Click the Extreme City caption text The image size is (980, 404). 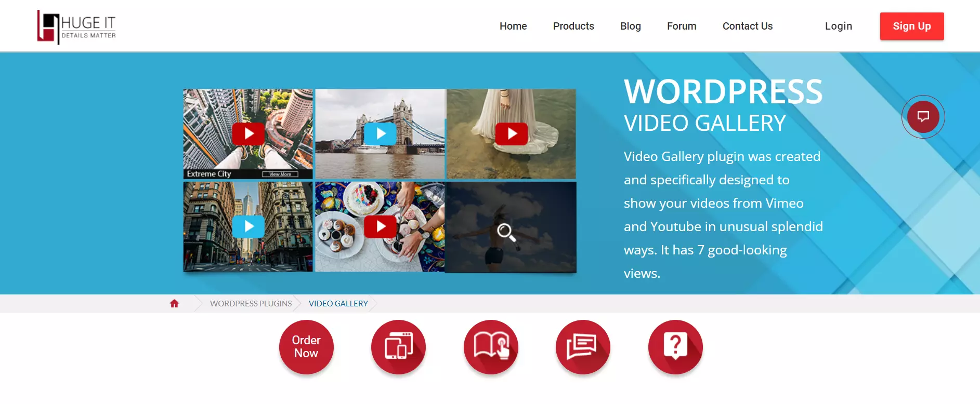209,174
